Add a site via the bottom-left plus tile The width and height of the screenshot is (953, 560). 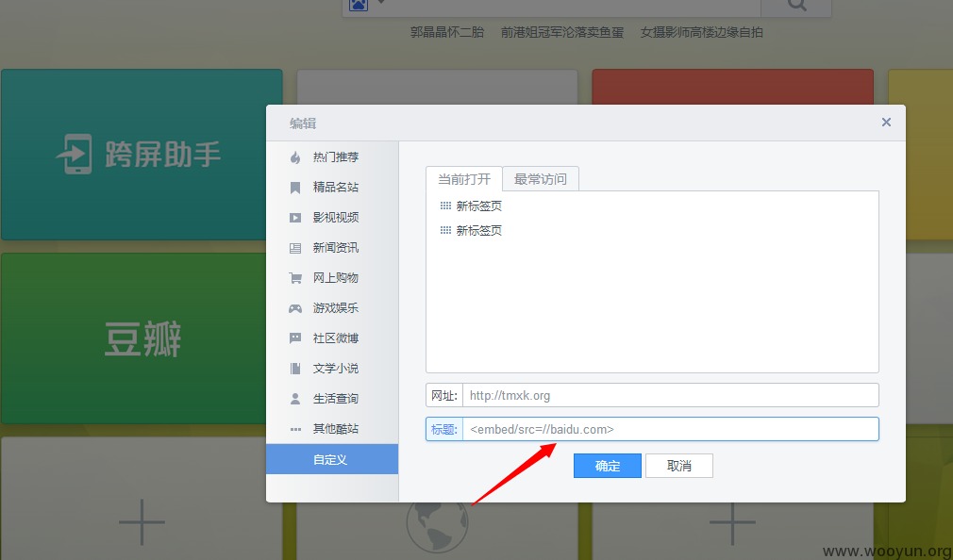pyautogui.click(x=142, y=522)
